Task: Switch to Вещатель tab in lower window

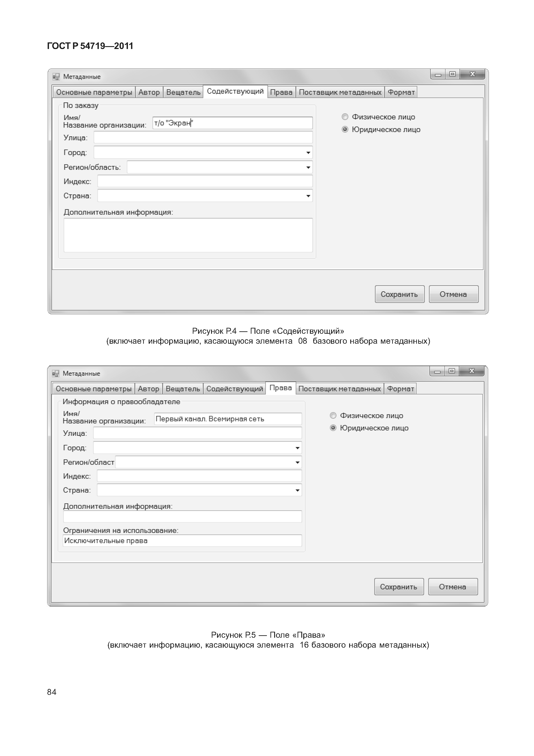Action: [183, 389]
